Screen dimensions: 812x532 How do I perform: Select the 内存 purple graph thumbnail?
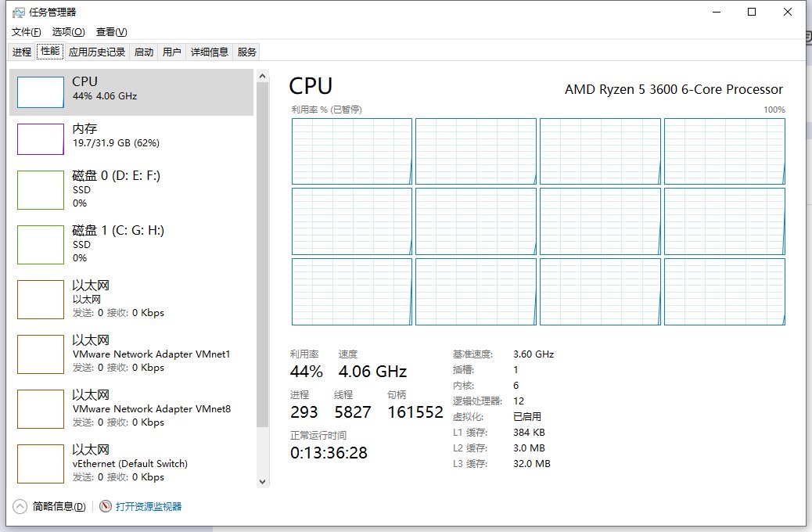(41, 139)
